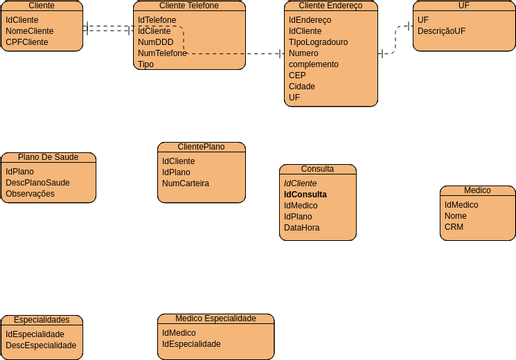Select the UF entity header

coord(464,5)
